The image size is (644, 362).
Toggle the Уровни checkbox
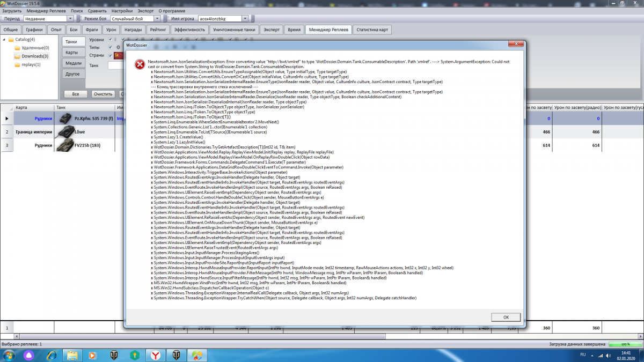pyautogui.click(x=110, y=39)
